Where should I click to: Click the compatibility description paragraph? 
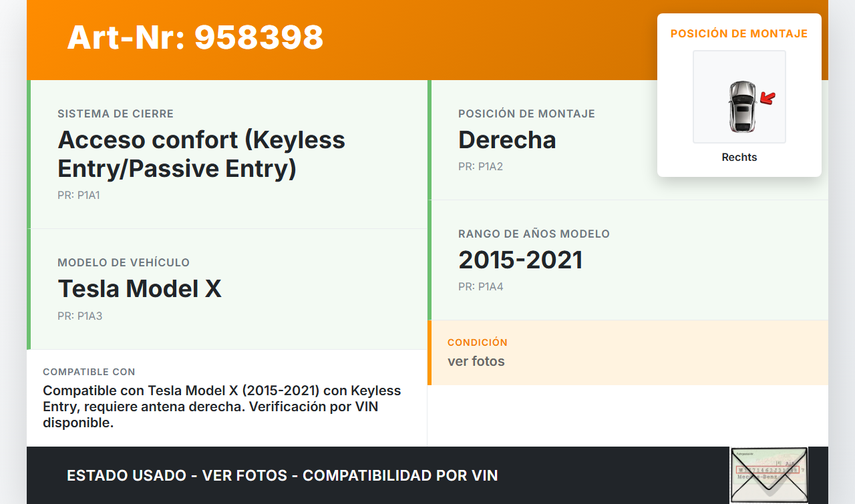(222, 407)
